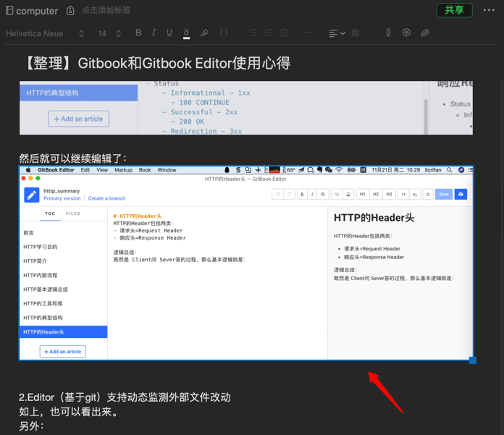Open the Markup menu in GitBook screenshot
The image size is (504, 435).
click(123, 170)
